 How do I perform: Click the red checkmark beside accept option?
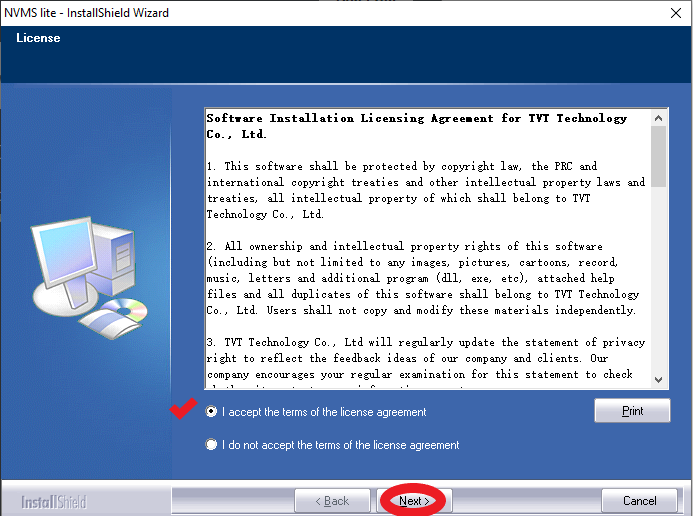coord(183,408)
